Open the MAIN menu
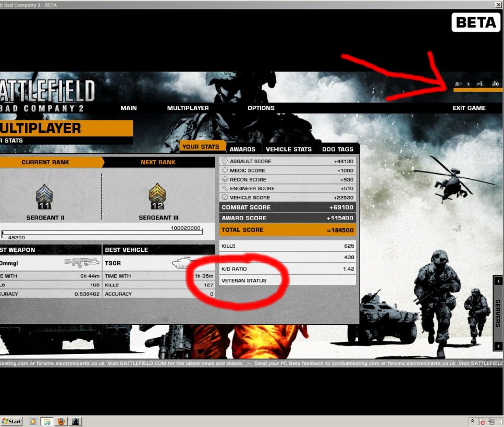This screenshot has width=504, height=427. coord(129,108)
